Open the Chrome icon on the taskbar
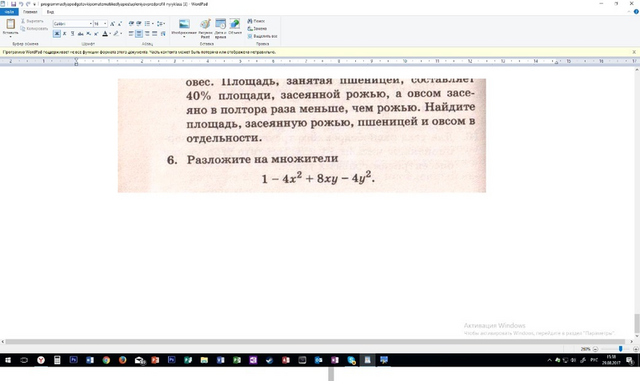The height and width of the screenshot is (381, 640). (x=106, y=360)
